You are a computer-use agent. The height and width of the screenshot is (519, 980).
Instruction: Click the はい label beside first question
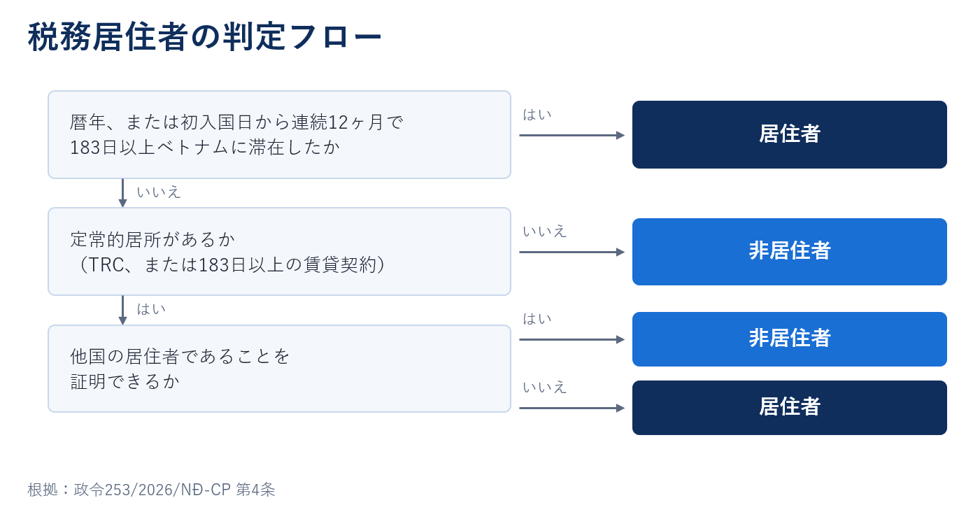(537, 114)
